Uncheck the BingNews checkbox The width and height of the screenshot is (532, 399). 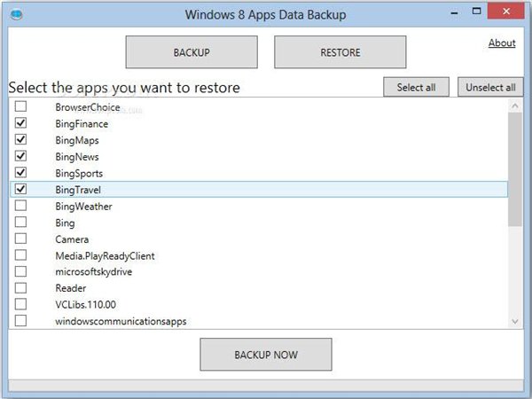pos(21,156)
